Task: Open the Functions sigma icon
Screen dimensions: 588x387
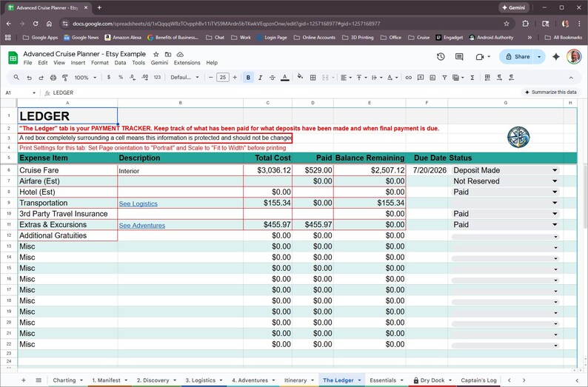Action: (x=472, y=78)
